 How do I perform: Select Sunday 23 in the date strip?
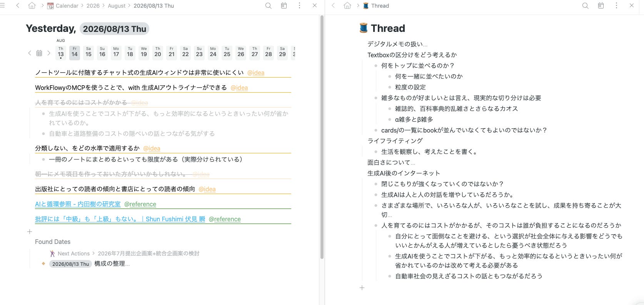tap(199, 53)
